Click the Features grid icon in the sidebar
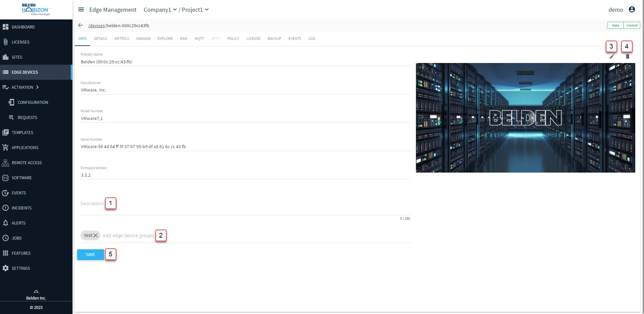The height and width of the screenshot is (314, 644). [5, 253]
